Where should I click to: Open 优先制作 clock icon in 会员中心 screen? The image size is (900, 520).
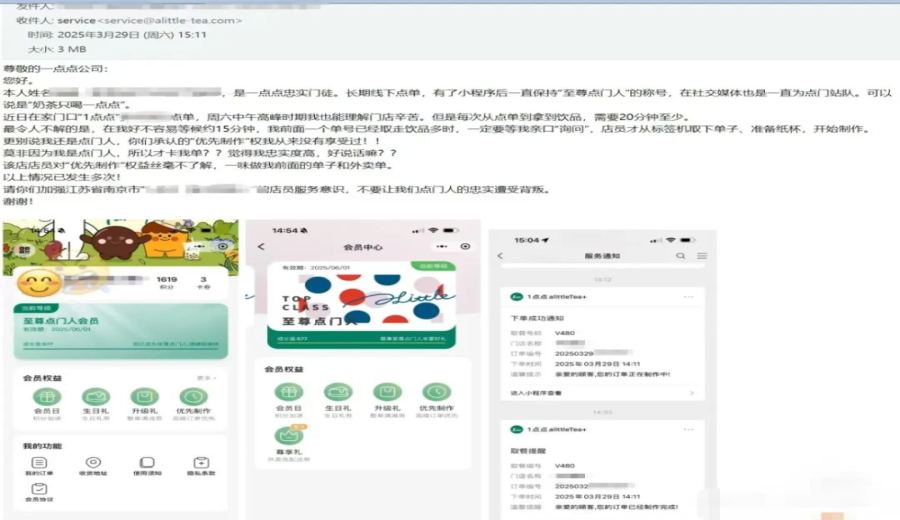(x=437, y=392)
